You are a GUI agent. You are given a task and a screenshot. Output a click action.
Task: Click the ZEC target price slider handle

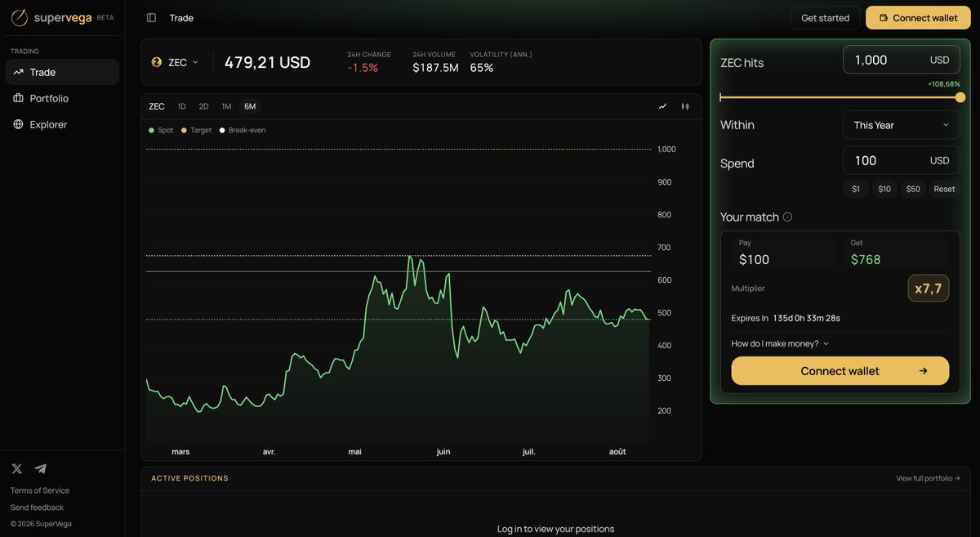(960, 97)
